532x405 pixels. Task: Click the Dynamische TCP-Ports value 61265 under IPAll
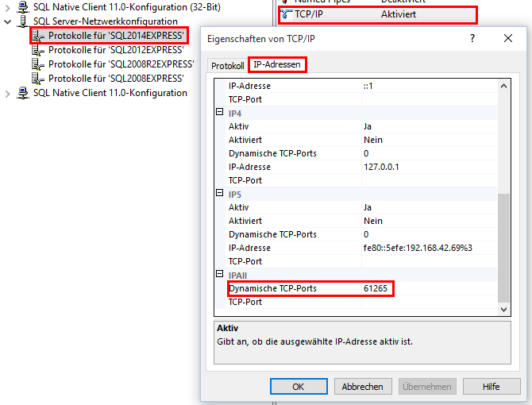click(376, 288)
